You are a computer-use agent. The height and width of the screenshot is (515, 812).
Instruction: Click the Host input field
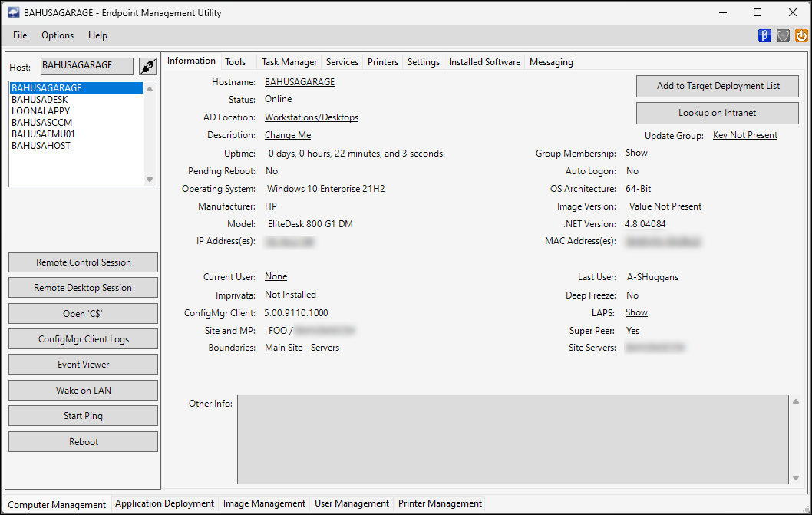point(87,66)
